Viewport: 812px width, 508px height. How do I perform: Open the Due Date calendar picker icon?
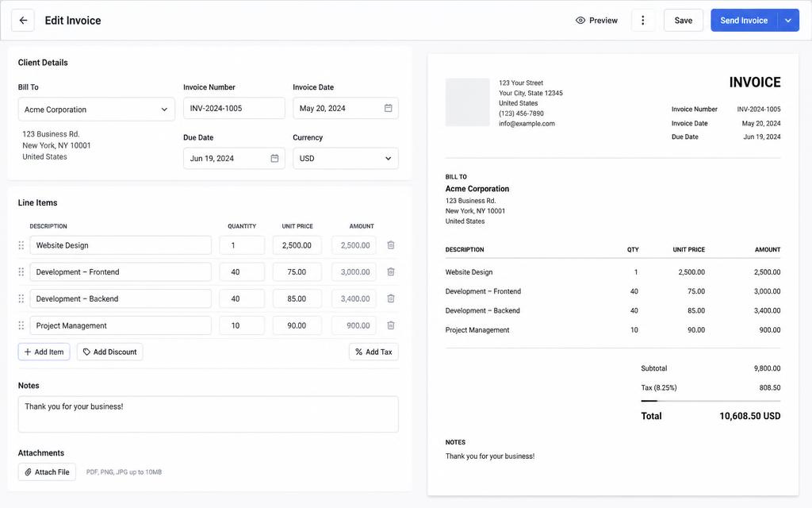[274, 158]
